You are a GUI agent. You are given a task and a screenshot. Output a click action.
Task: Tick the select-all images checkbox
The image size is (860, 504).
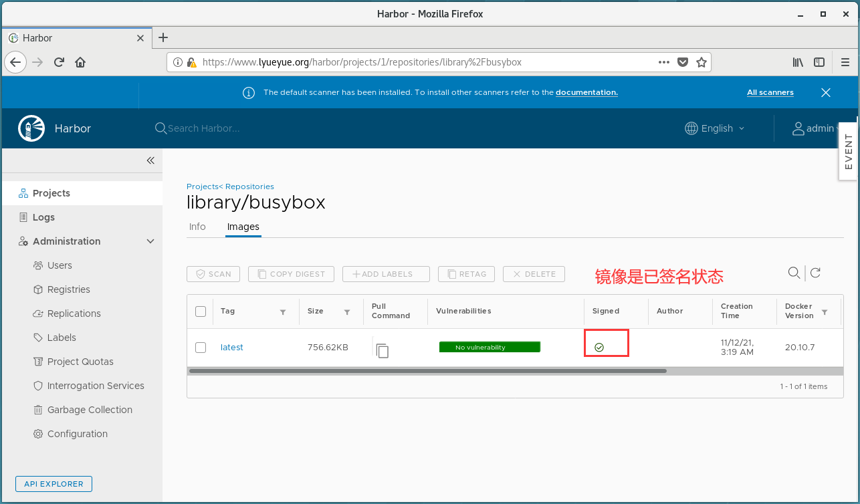(201, 311)
